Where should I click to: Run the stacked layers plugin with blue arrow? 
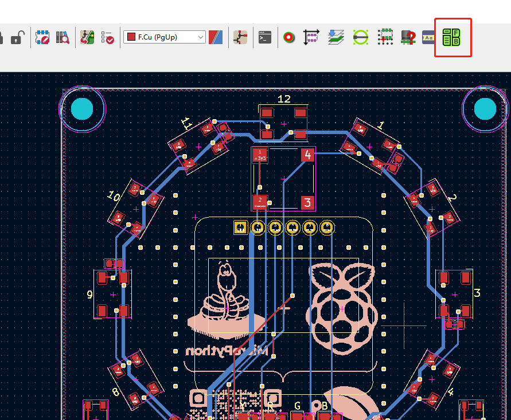point(336,37)
